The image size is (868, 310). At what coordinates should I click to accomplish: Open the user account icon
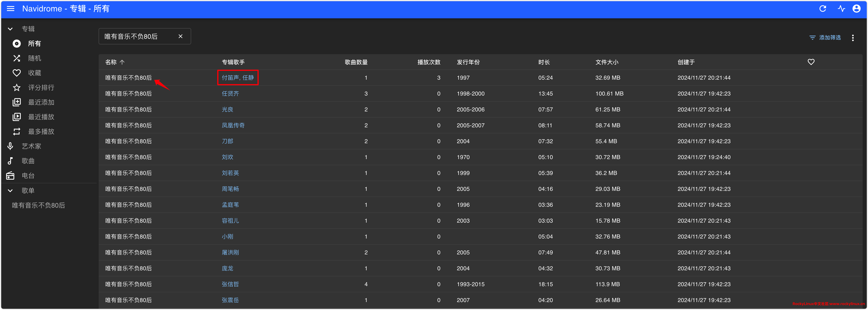coord(856,9)
